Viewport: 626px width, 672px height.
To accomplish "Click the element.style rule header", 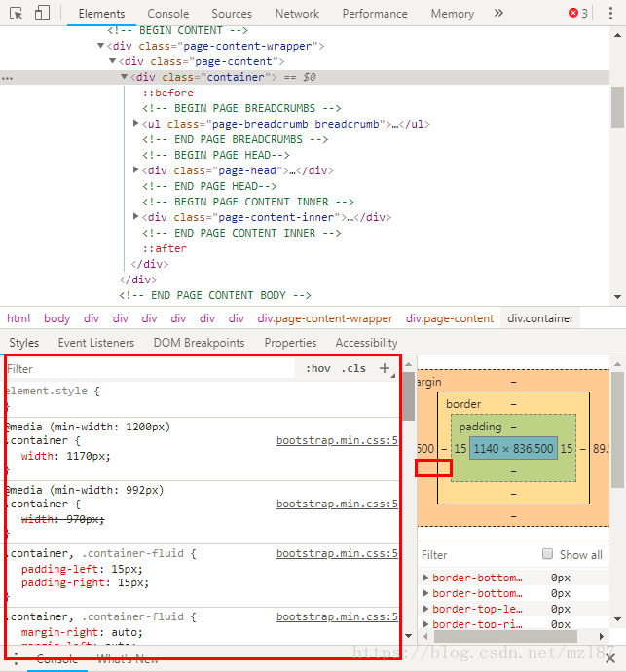I will point(54,391).
